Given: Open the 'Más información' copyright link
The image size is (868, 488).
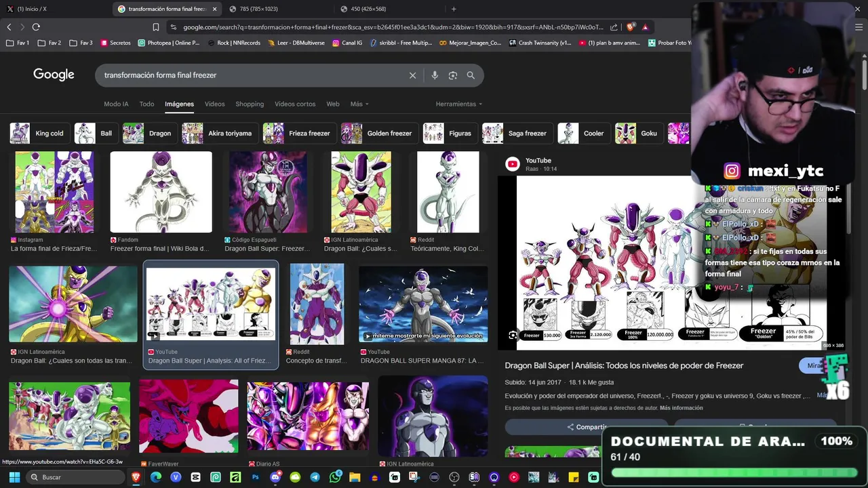Looking at the screenshot, I should click(x=681, y=408).
